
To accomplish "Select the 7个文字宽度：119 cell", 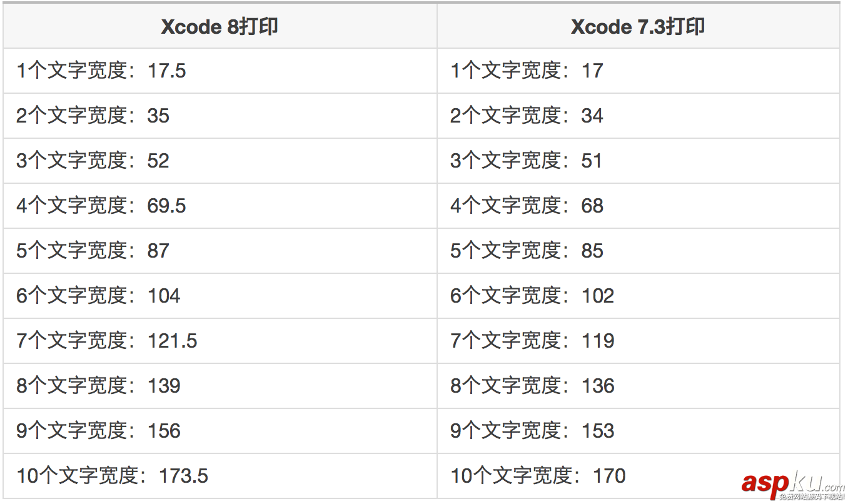I will coord(532,341).
